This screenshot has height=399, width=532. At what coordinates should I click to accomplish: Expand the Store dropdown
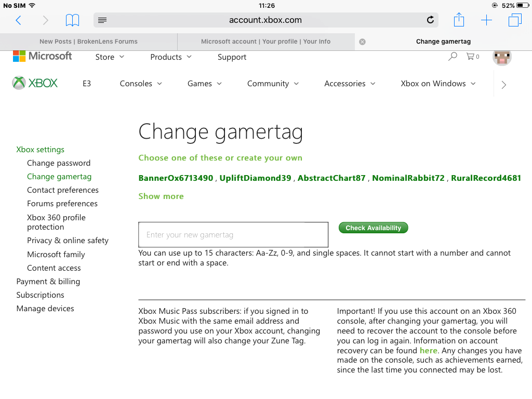(x=110, y=57)
